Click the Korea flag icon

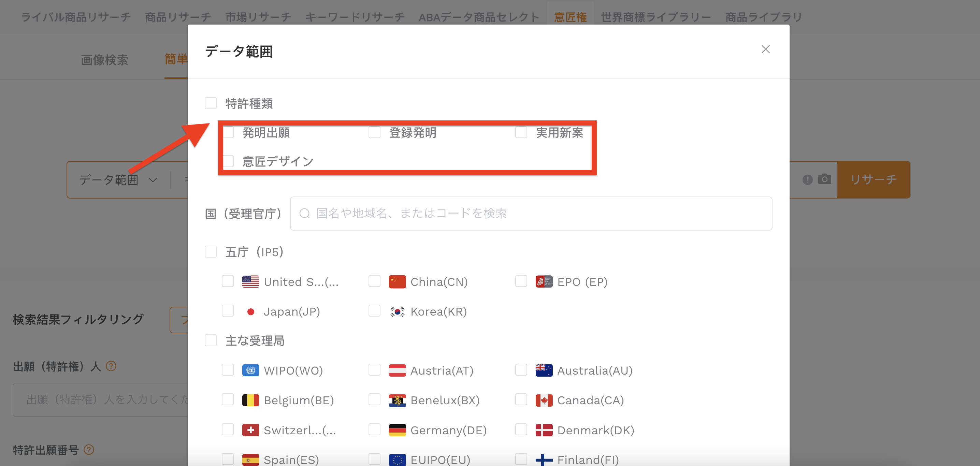point(397,311)
